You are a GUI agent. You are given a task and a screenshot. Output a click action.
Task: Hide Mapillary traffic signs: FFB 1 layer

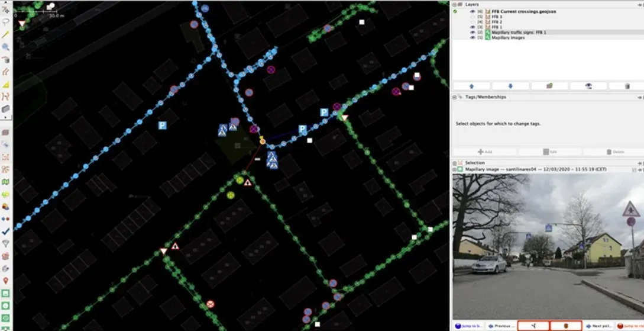click(473, 32)
